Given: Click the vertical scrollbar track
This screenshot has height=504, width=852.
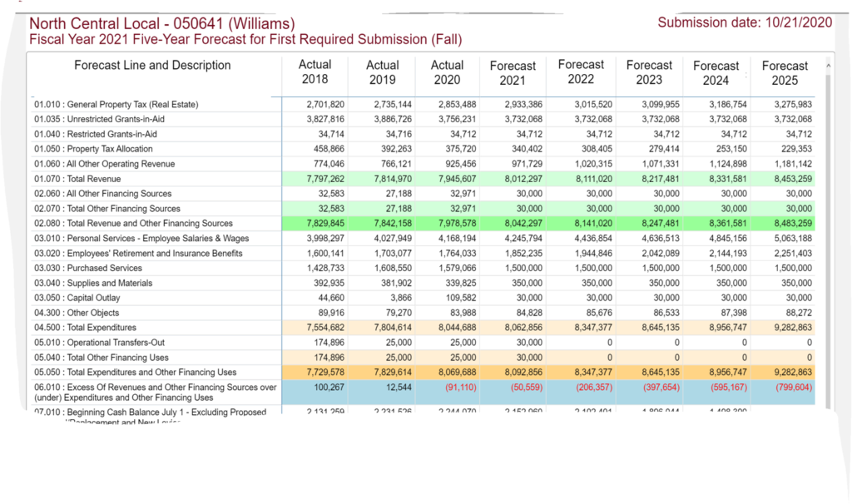Looking at the screenshot, I should pyautogui.click(x=828, y=250).
